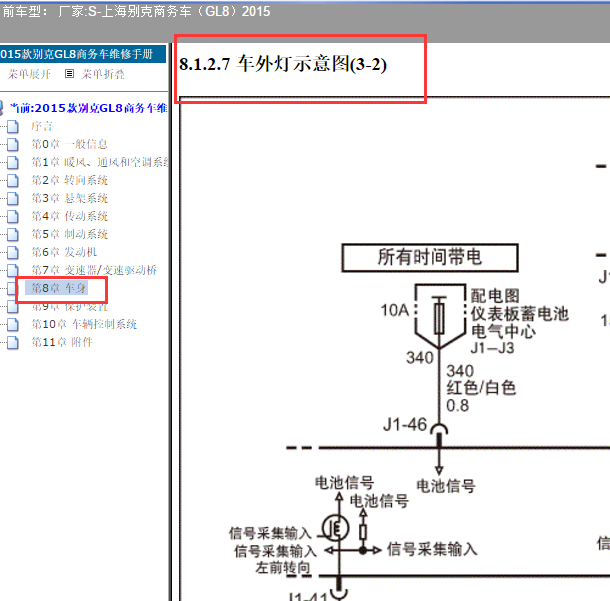Click the 电气中心 label
Viewport: 610px width, 601px height.
click(x=503, y=331)
